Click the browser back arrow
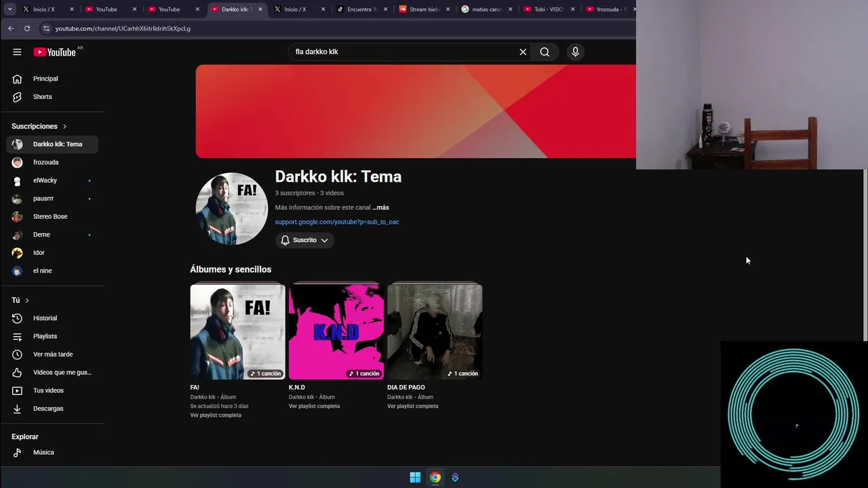 click(11, 28)
